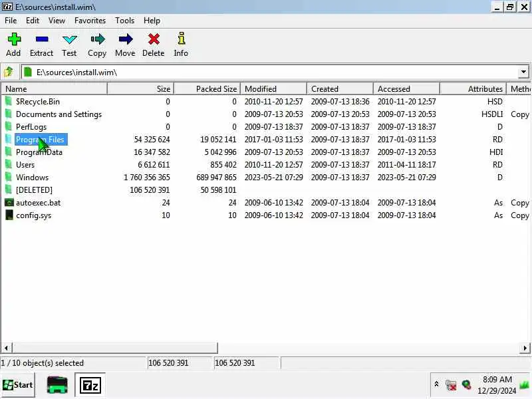Open Info for the selected item

point(182,39)
